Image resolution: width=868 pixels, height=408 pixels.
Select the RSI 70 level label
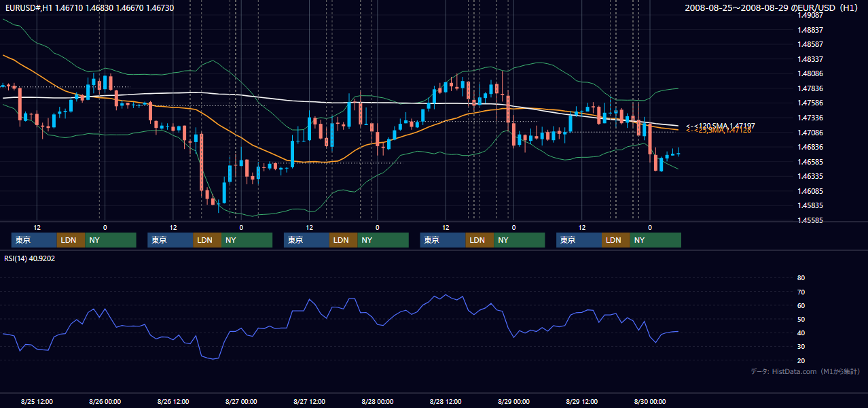(801, 292)
